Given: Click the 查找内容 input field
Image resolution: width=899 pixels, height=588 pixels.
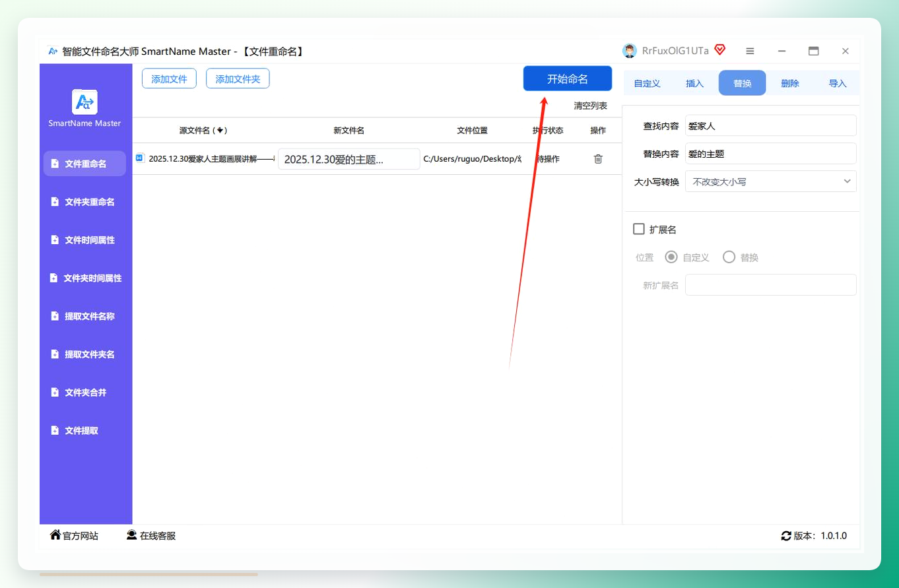Looking at the screenshot, I should [x=771, y=125].
